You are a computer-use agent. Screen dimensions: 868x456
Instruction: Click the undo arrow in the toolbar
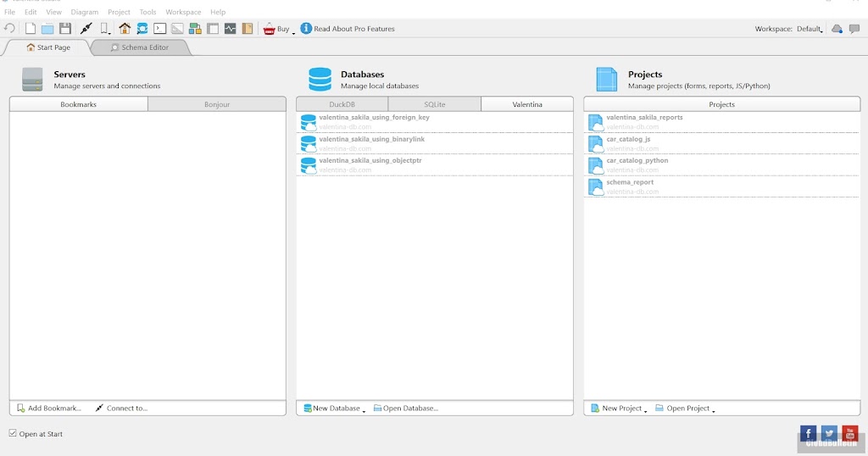(9, 28)
